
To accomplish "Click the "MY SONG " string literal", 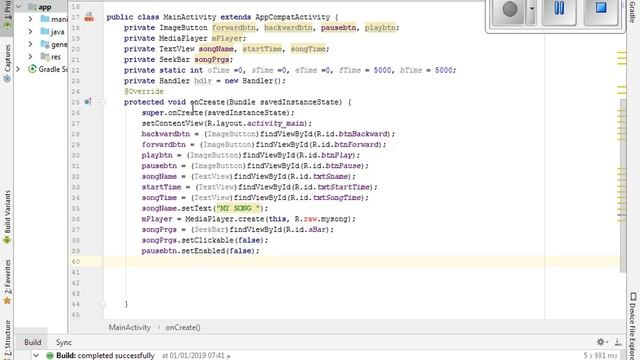I will tap(238, 208).
